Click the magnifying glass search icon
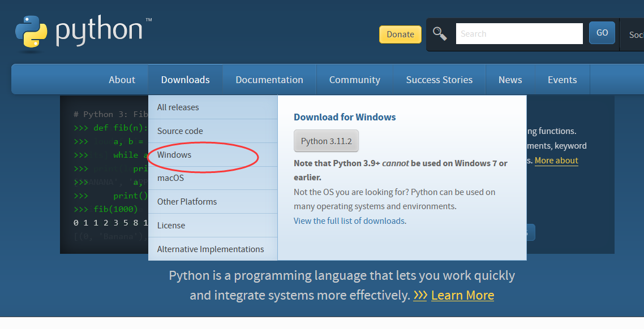The image size is (644, 329). tap(440, 33)
